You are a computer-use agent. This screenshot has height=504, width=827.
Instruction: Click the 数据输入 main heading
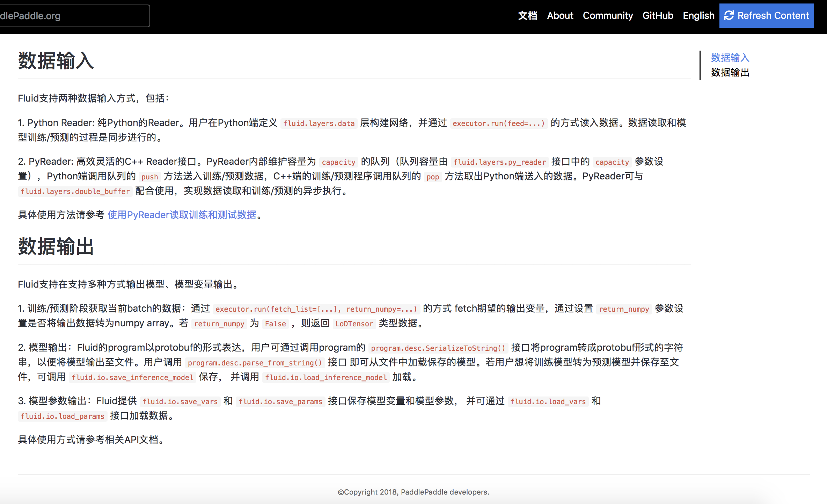56,61
